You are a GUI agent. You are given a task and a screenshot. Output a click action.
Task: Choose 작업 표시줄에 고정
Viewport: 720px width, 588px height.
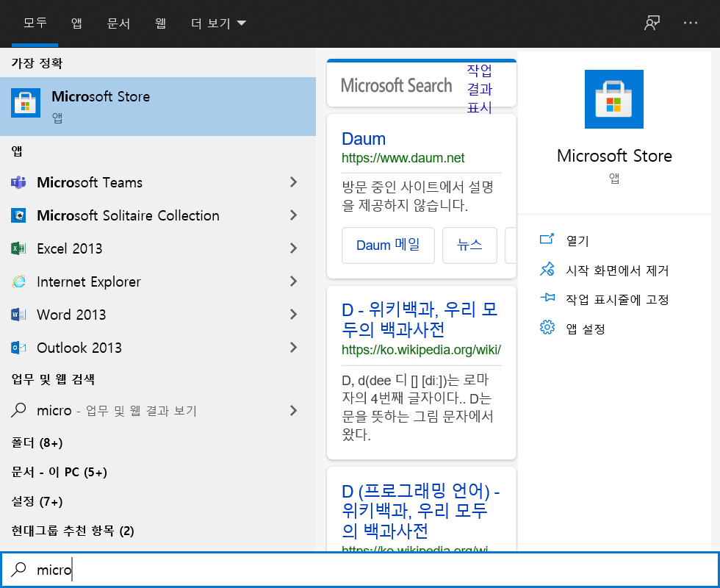(617, 300)
